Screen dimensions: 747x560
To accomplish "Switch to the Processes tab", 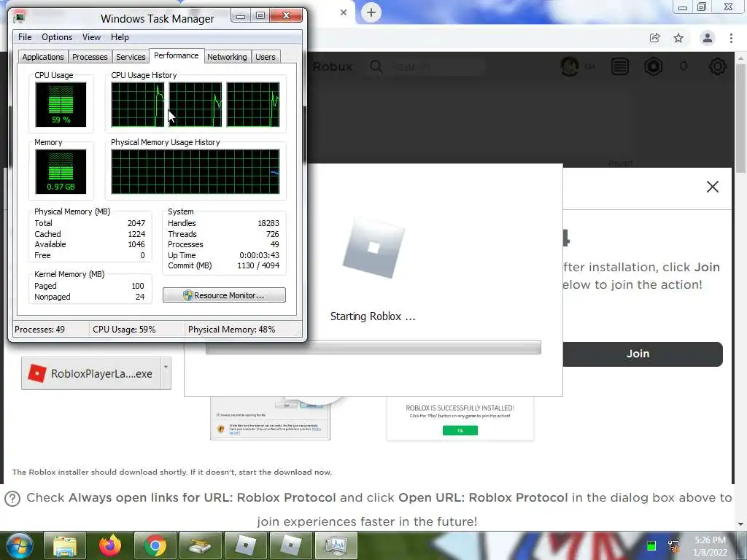I will pyautogui.click(x=90, y=57).
